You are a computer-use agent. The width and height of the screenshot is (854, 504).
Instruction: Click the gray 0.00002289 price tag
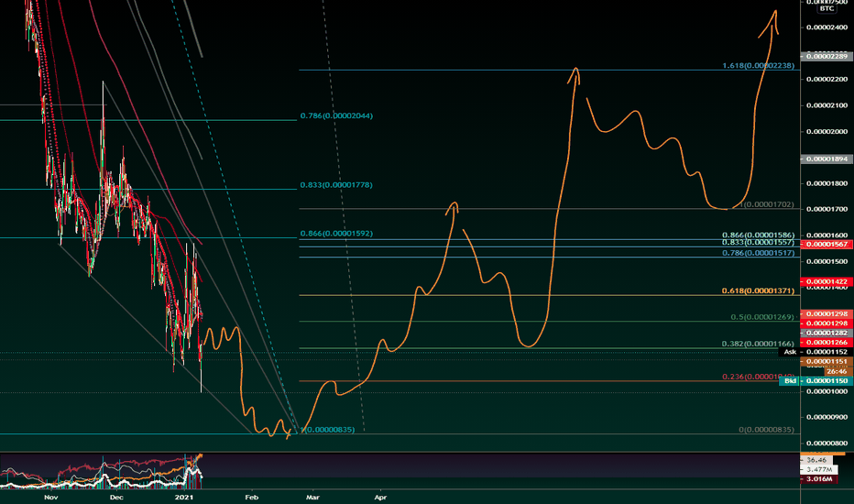(x=827, y=56)
